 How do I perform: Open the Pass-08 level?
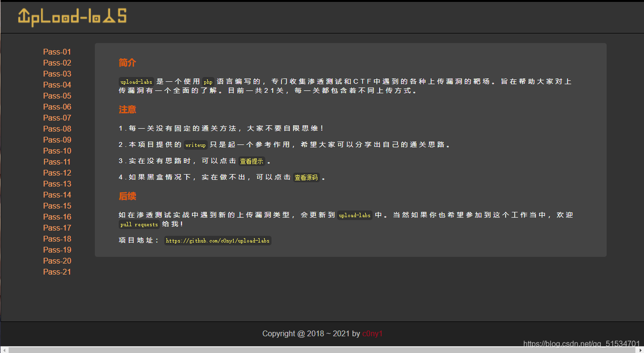tap(57, 129)
